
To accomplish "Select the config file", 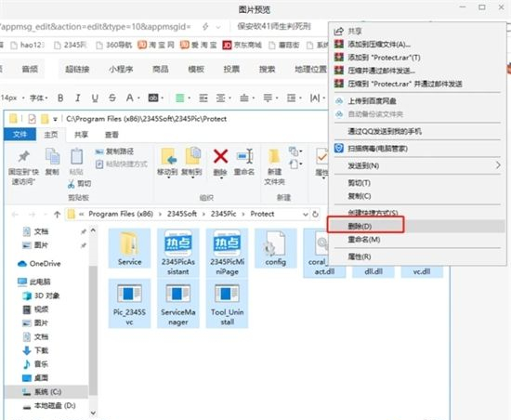I will [276, 248].
